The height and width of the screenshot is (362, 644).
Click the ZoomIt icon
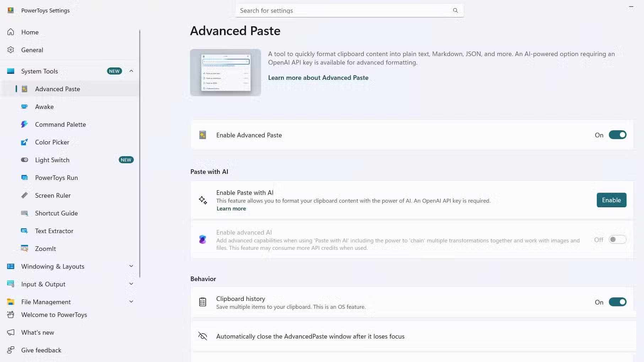(25, 248)
